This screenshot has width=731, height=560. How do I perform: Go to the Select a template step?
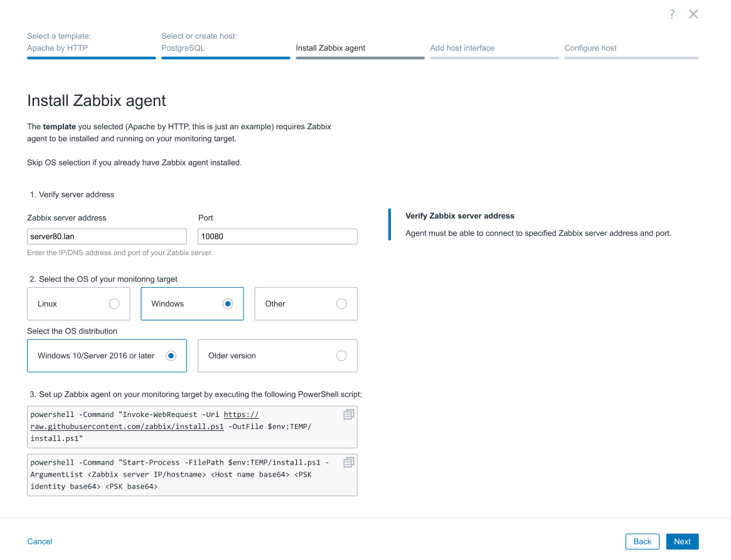(x=92, y=45)
